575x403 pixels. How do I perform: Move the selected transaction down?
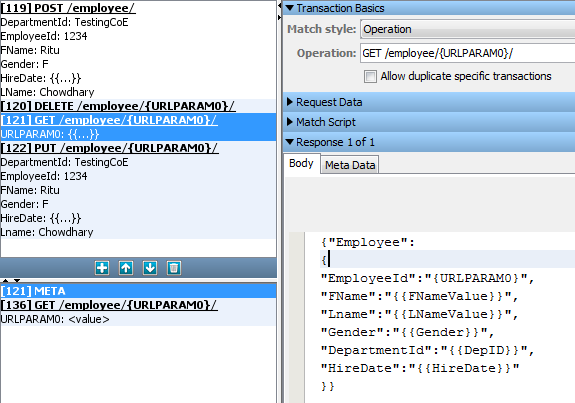150,268
